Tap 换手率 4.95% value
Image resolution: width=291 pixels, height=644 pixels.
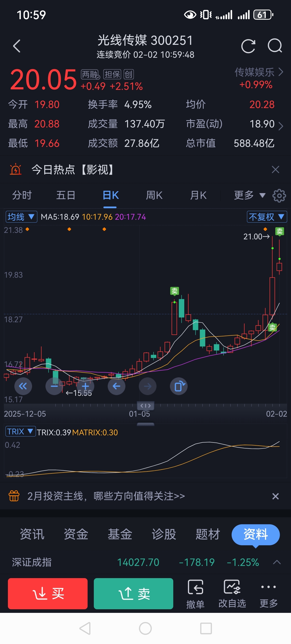click(x=138, y=104)
